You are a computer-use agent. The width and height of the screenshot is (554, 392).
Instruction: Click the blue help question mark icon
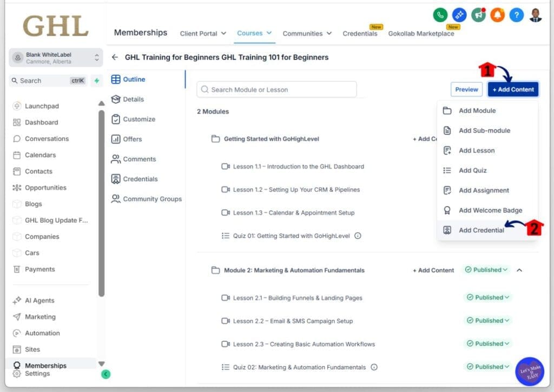(x=516, y=15)
